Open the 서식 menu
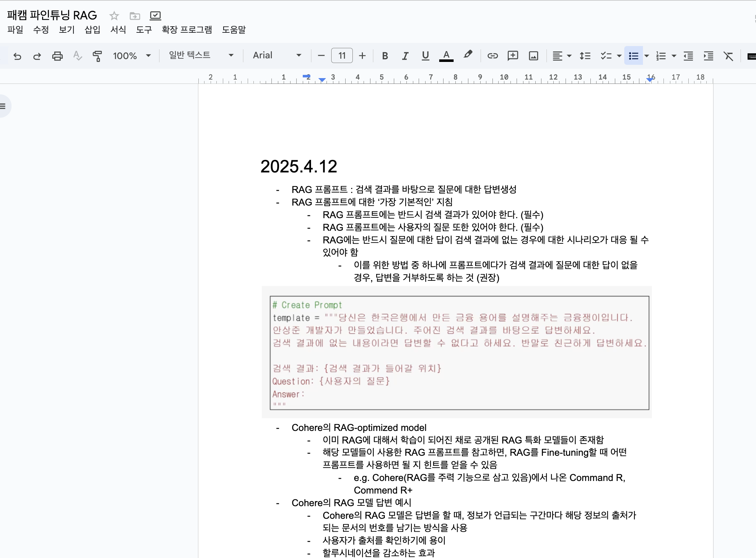This screenshot has height=558, width=756. point(118,30)
